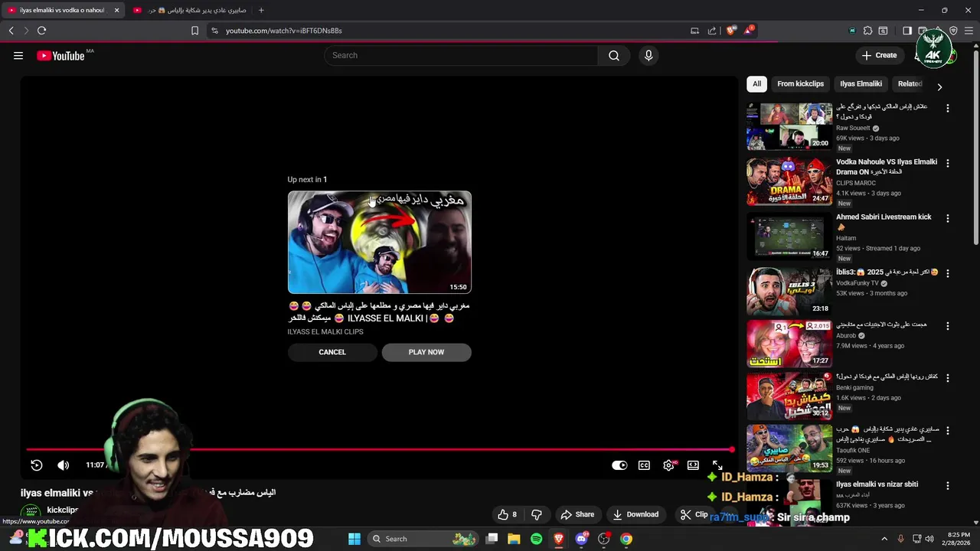Open options for iblis3 VodkaFunky TV video
The width and height of the screenshot is (980, 551).
pyautogui.click(x=947, y=273)
